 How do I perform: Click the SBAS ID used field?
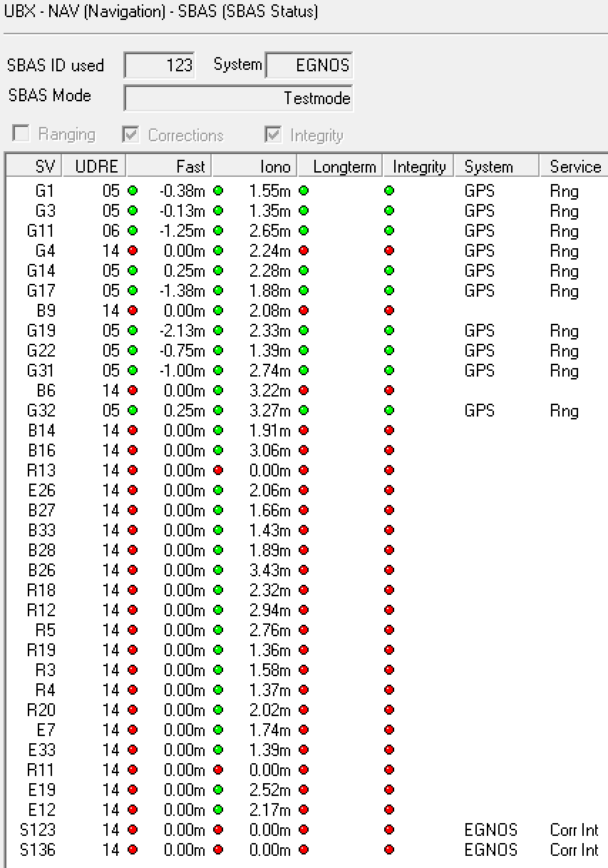coord(159,66)
